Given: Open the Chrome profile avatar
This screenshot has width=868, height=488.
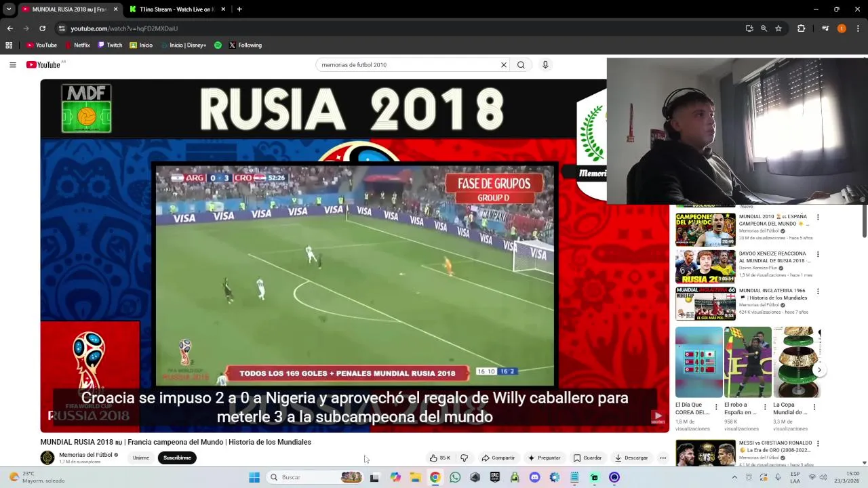Looking at the screenshot, I should 842,28.
